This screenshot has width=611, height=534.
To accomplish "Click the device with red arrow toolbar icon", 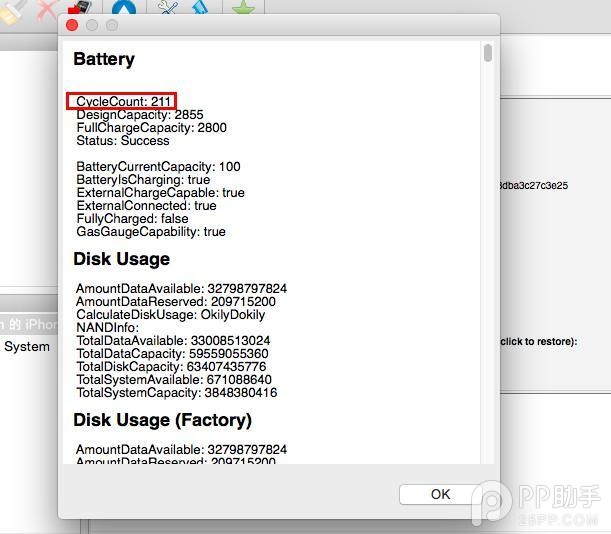I will click(80, 8).
